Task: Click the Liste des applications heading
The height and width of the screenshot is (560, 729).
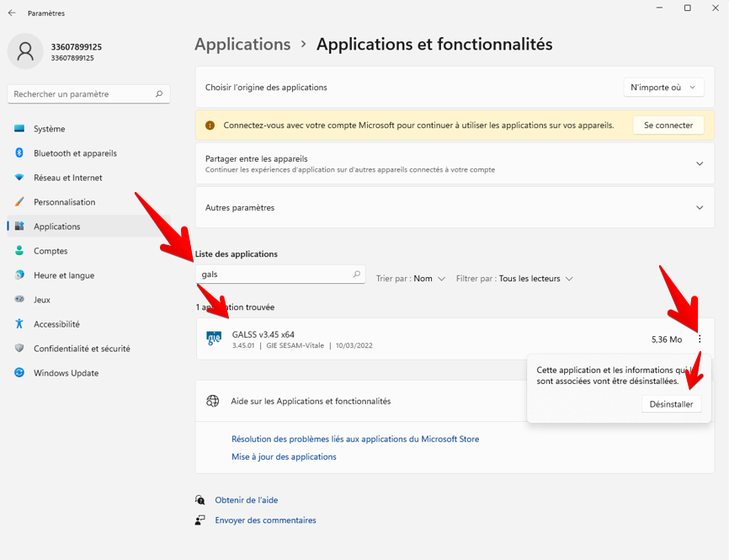Action: [x=237, y=254]
